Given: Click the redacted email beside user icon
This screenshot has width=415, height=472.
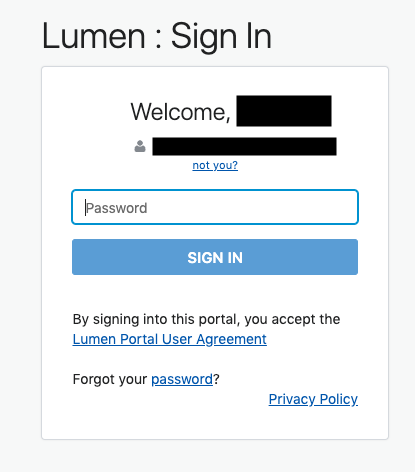Looking at the screenshot, I should click(244, 146).
